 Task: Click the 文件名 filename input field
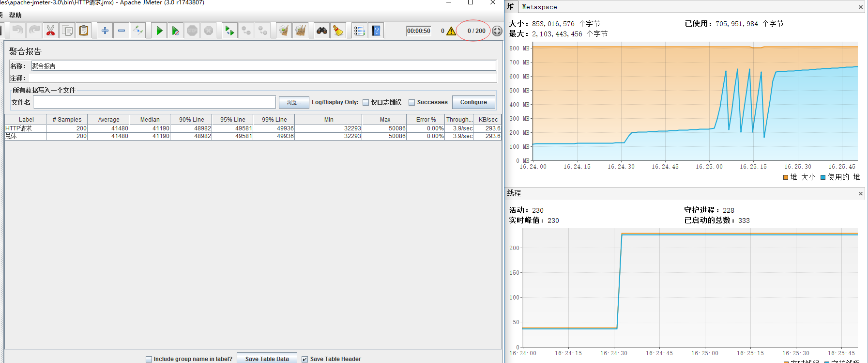[154, 102]
